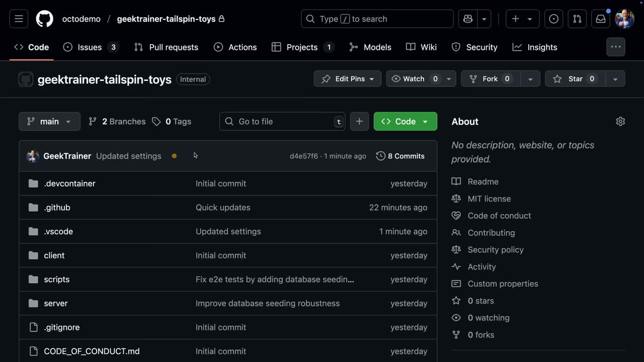Open the 0 Tags link
Screen dimensions: 644x362
pos(172,121)
